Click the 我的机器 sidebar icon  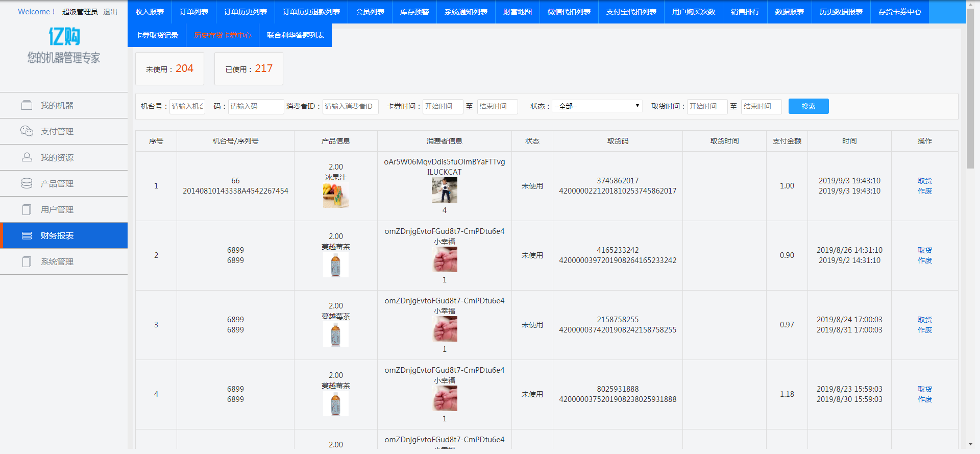click(x=27, y=105)
